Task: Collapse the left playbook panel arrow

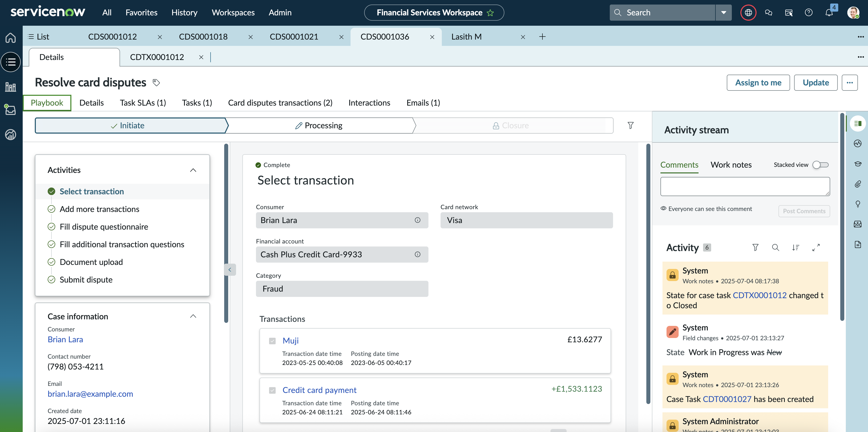Action: click(230, 269)
